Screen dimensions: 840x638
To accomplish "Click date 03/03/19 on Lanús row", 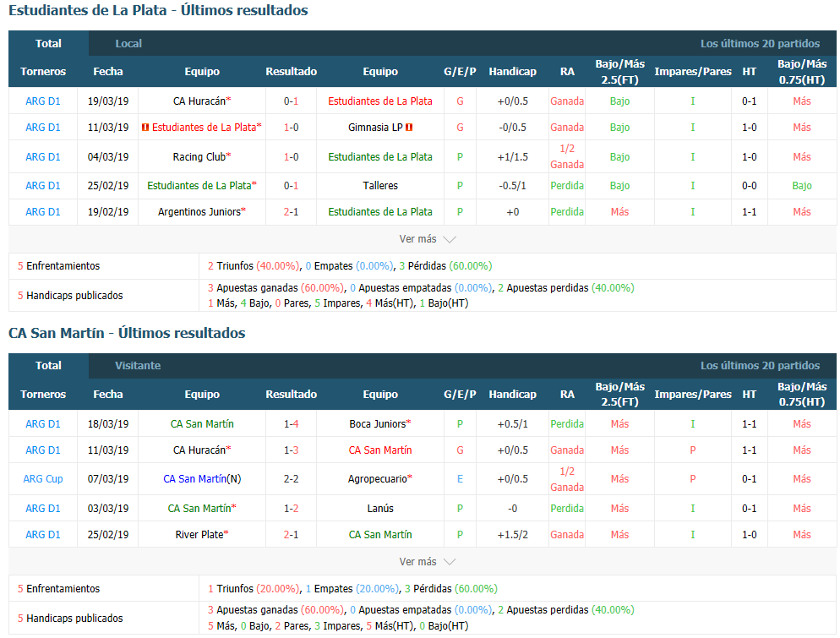I will pos(108,509).
